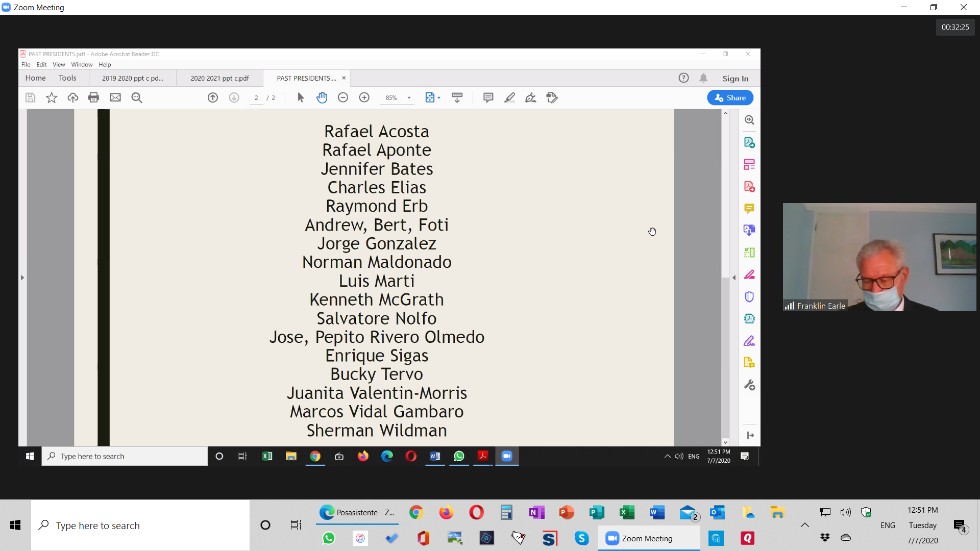Go to previous page arrow
This screenshot has height=551, width=980.
point(213,97)
